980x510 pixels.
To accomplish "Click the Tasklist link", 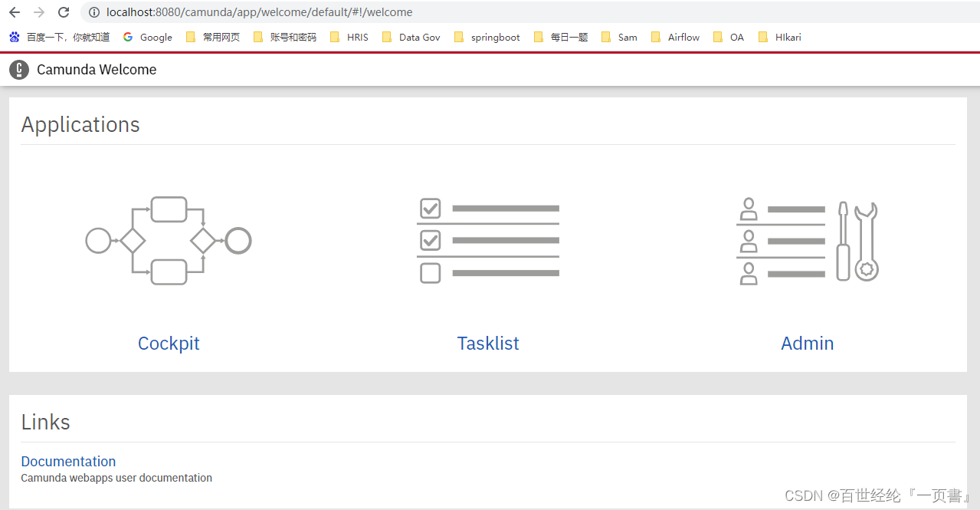I will 488,343.
